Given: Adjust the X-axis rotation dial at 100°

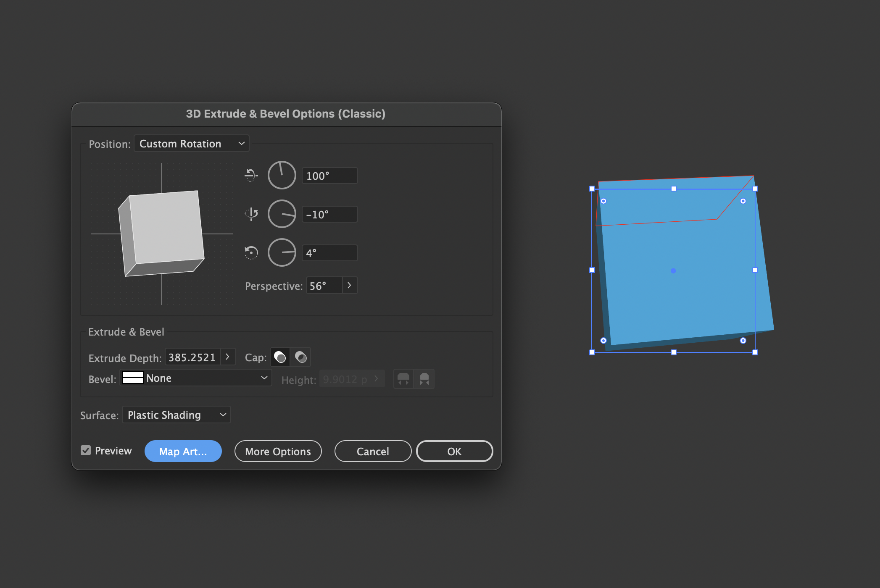Looking at the screenshot, I should tap(282, 175).
